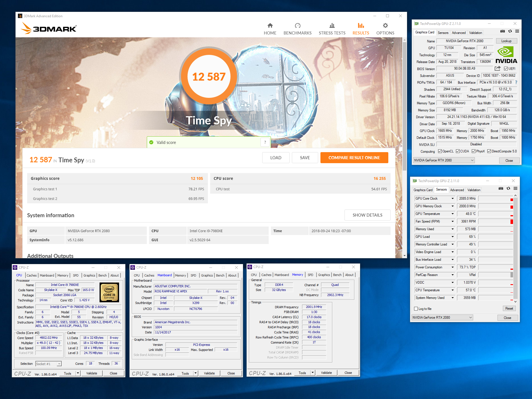
Task: Enable Log to file in GPU-Z Sensors
Action: click(416, 309)
